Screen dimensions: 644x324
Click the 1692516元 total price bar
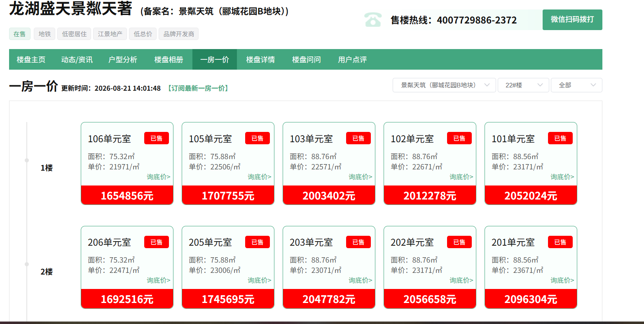click(127, 298)
